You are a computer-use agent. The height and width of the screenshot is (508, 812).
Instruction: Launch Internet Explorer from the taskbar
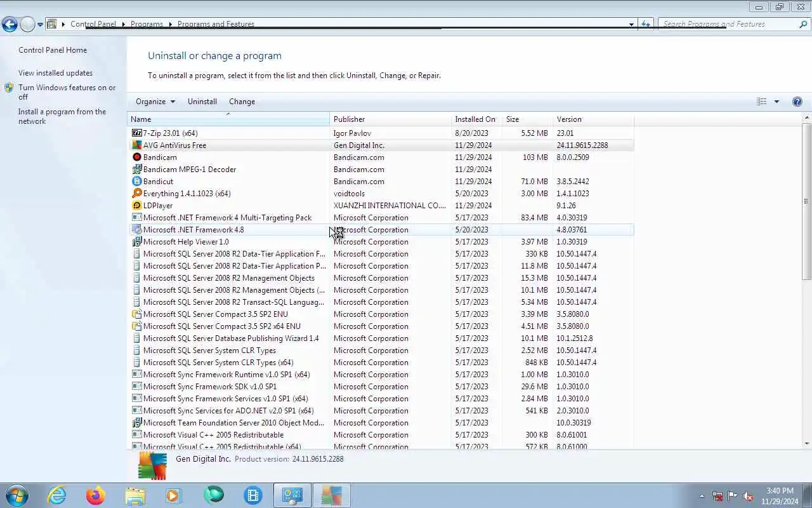pyautogui.click(x=57, y=495)
